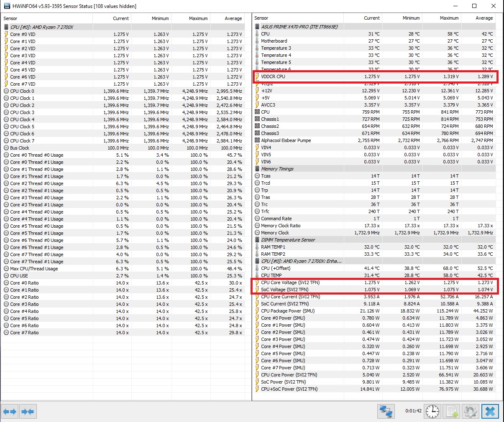Image resolution: width=504 pixels, height=422 pixels.
Task: Select the AVCC3 voltage row
Action: (x=374, y=105)
